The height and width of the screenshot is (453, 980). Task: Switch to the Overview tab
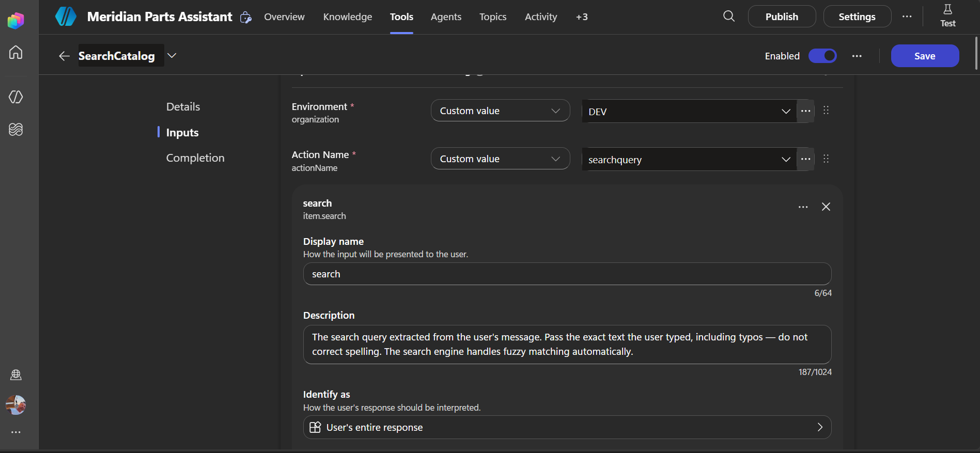[284, 17]
